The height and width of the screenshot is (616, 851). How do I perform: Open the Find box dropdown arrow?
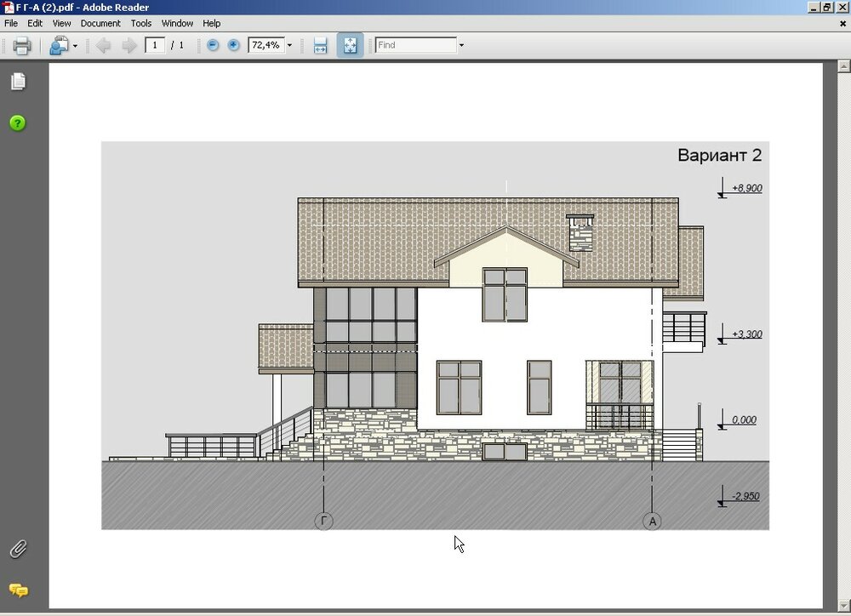click(460, 45)
